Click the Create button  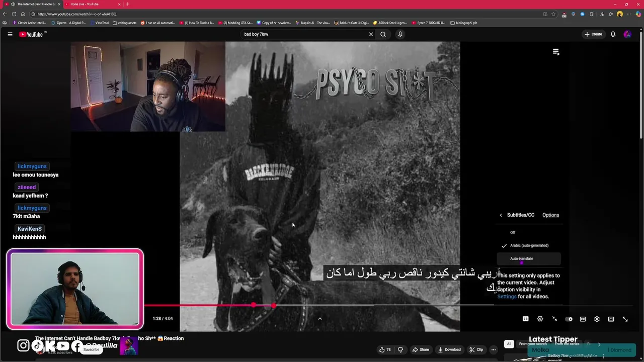pyautogui.click(x=593, y=34)
